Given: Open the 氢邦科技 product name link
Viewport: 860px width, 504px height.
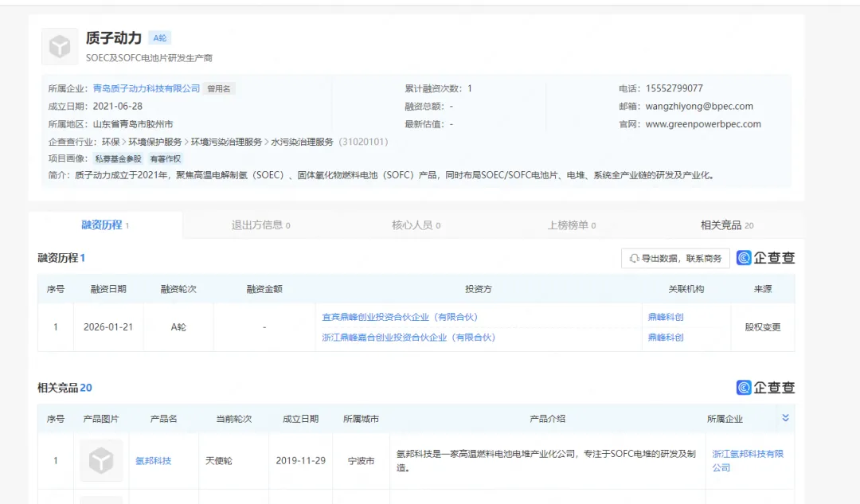Looking at the screenshot, I should click(x=154, y=461).
